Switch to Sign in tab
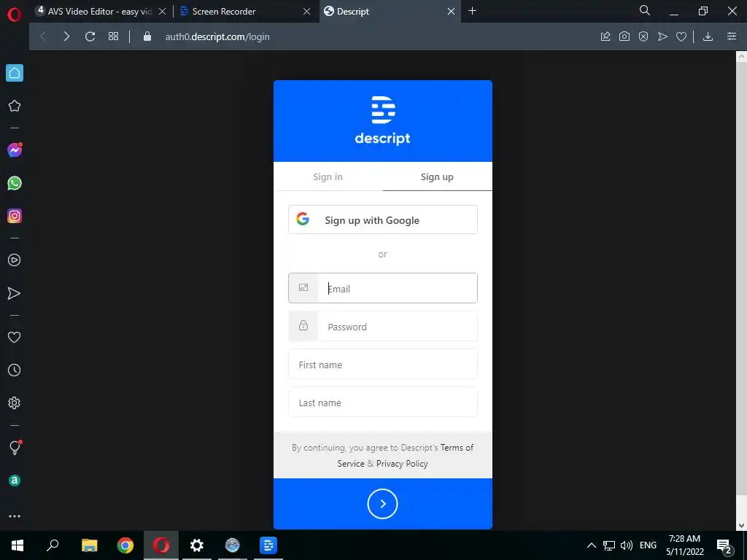This screenshot has width=747, height=560. (x=328, y=176)
